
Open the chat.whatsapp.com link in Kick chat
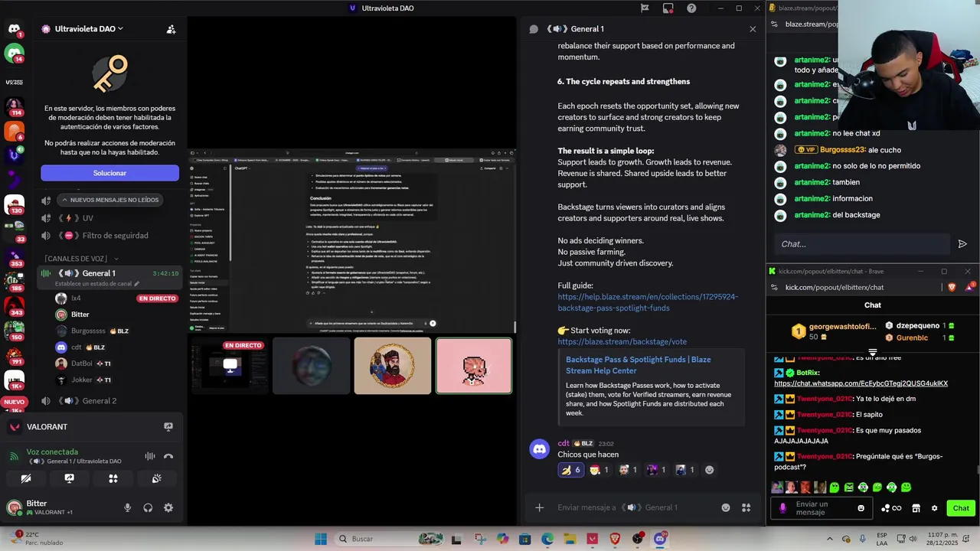coord(861,383)
